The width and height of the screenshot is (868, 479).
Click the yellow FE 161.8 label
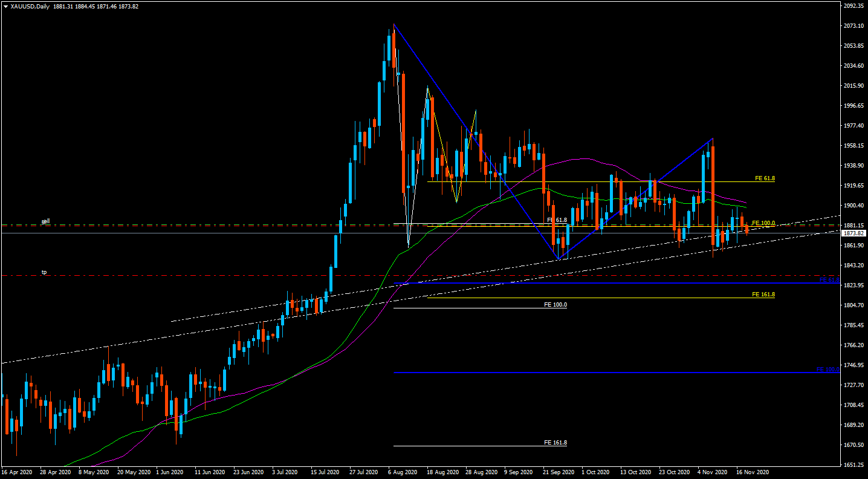pos(763,294)
